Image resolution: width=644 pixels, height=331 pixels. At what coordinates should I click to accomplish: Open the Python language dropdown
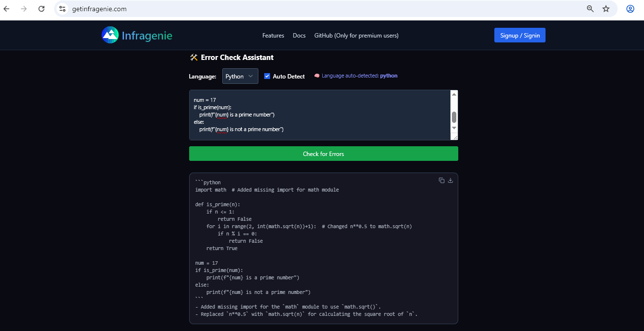[240, 76]
